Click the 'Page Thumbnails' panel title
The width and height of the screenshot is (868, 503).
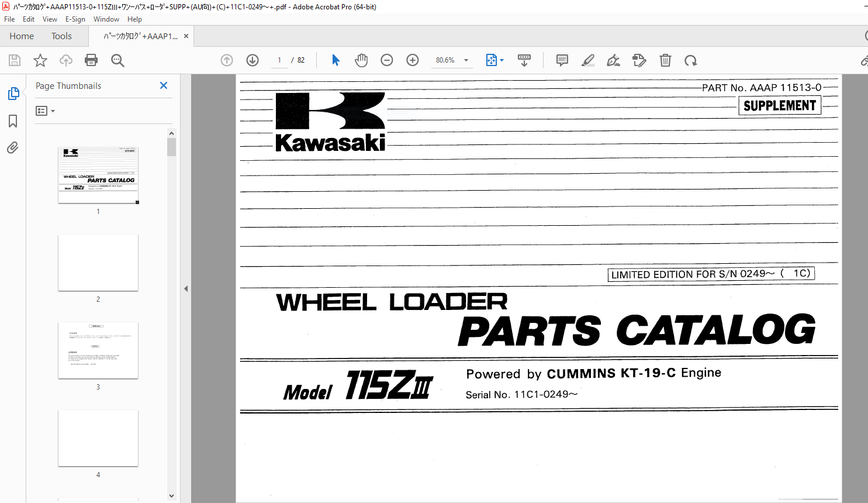[68, 86]
